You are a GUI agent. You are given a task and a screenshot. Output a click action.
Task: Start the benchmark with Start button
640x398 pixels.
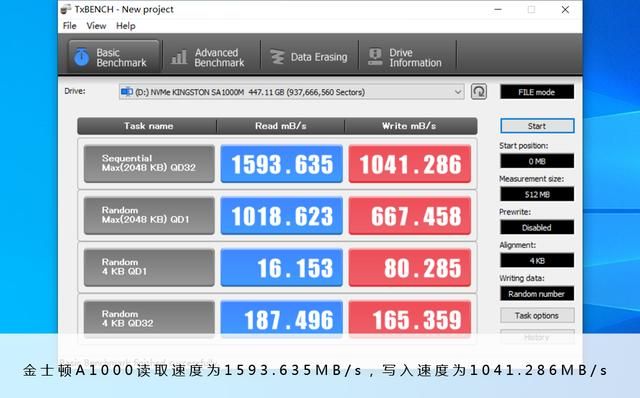pyautogui.click(x=537, y=126)
